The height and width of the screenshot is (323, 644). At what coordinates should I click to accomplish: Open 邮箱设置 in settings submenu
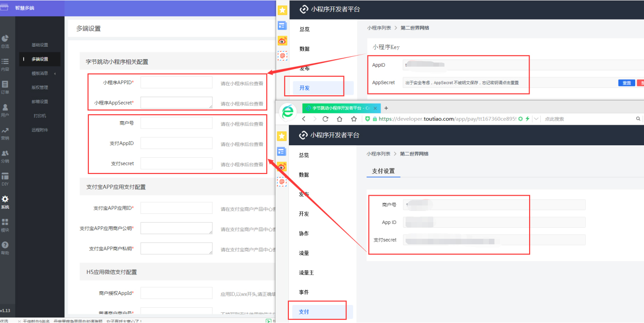pyautogui.click(x=40, y=102)
